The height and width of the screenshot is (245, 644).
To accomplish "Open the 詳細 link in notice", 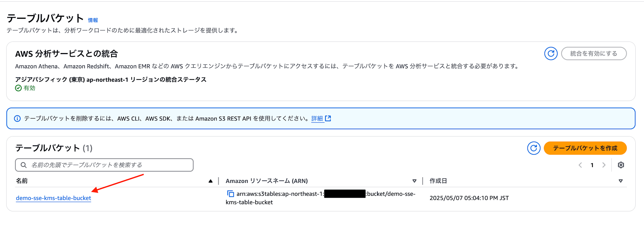I will click(x=317, y=118).
